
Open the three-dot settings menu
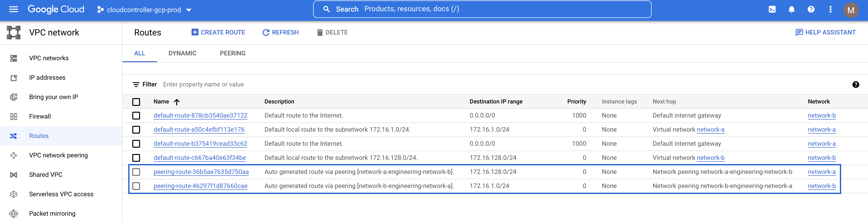point(830,9)
